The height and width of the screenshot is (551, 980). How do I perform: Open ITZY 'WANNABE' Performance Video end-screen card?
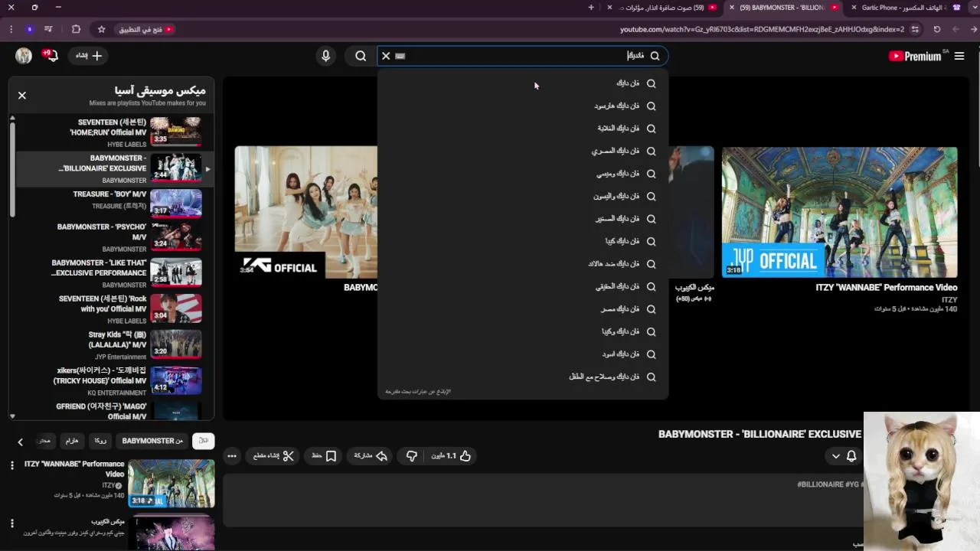pyautogui.click(x=839, y=213)
